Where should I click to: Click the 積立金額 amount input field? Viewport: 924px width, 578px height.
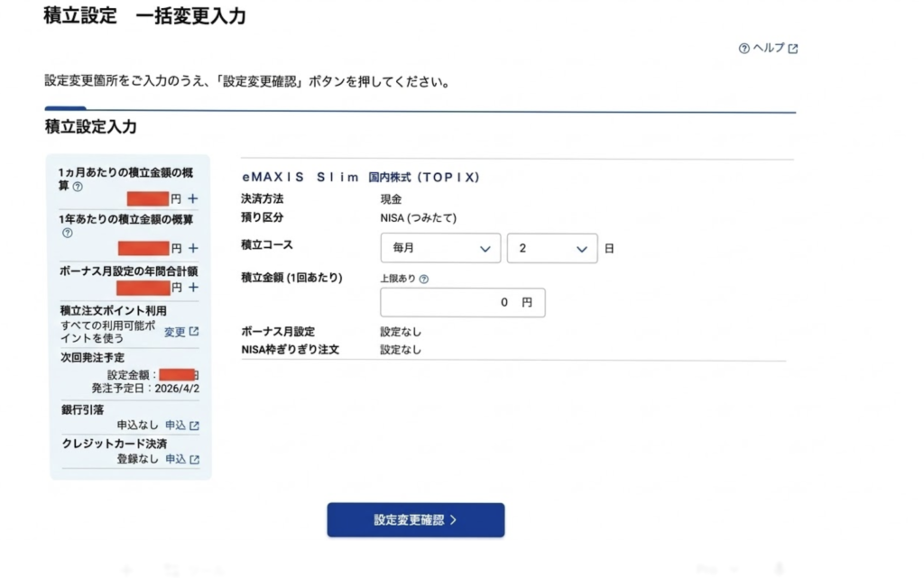coord(462,302)
